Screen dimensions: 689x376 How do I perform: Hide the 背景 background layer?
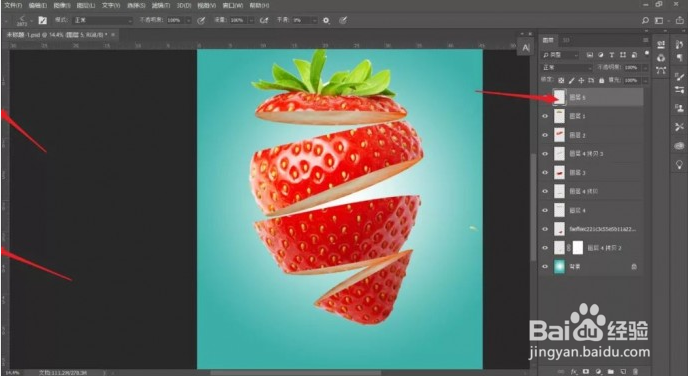545,267
